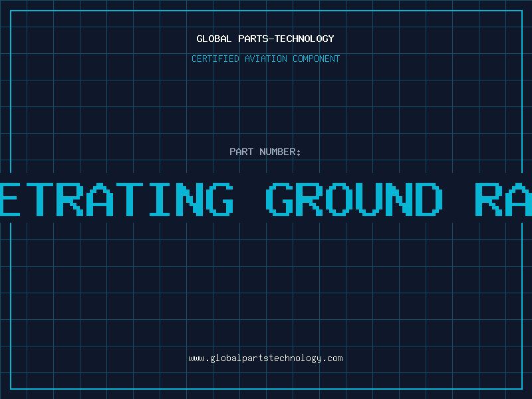The width and height of the screenshot is (532, 399).
Task: Click the letter D ending the word GROUND
Action: pos(426,198)
